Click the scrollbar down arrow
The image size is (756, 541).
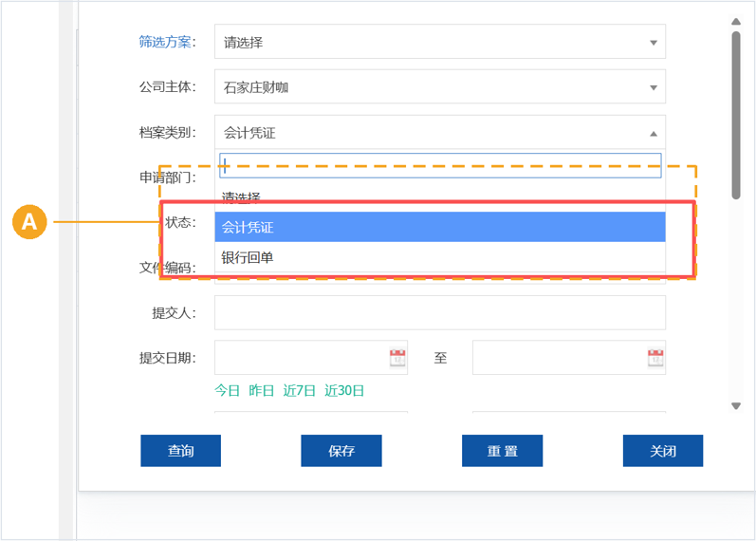(736, 406)
